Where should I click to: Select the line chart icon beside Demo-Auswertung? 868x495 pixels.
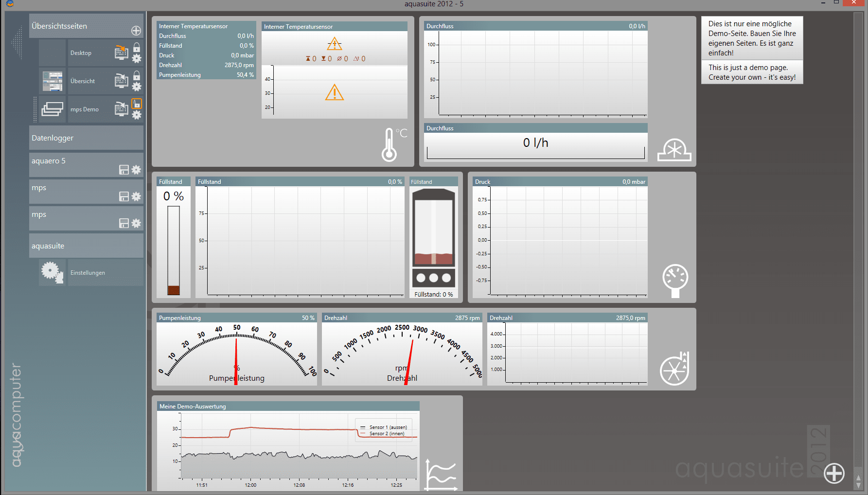[442, 475]
